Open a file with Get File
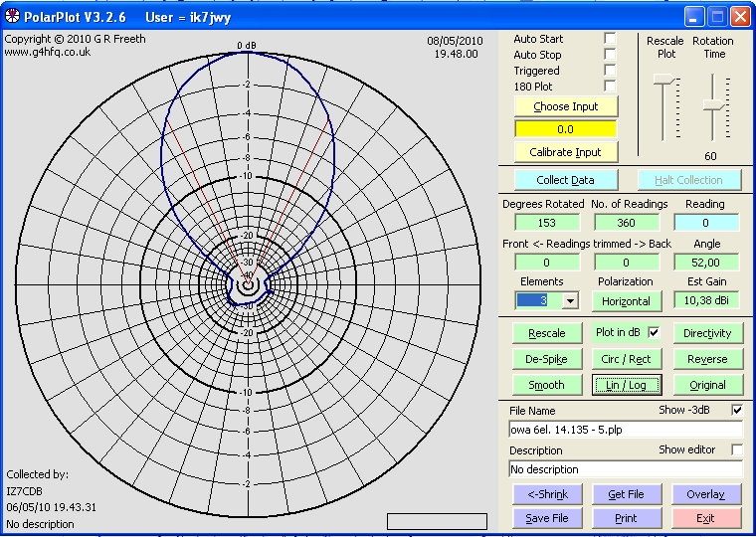This screenshot has width=756, height=537. click(x=627, y=494)
